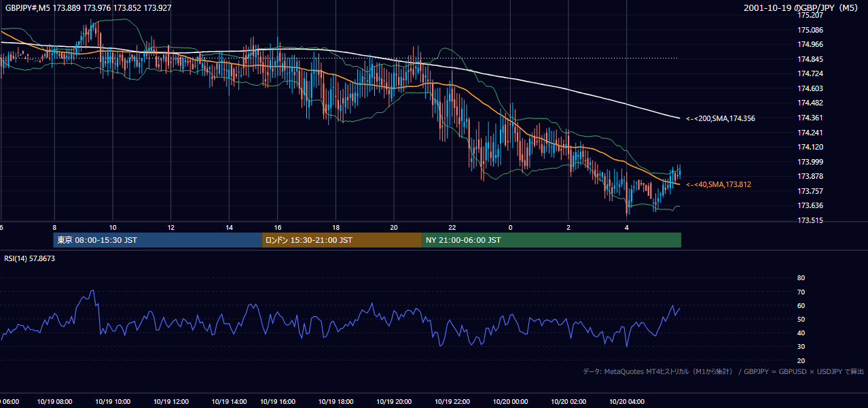
Task: Click RSI scale level 20
Action: pyautogui.click(x=801, y=360)
